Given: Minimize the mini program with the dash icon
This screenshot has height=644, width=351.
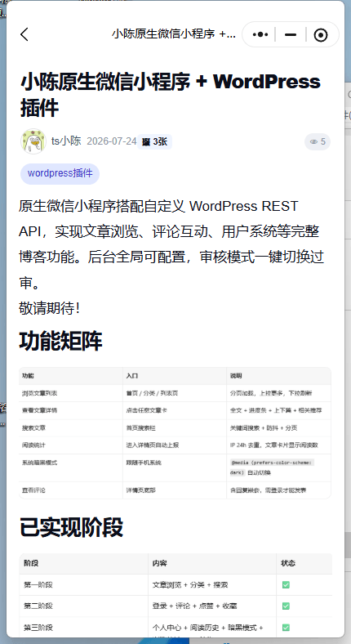Looking at the screenshot, I should point(291,35).
